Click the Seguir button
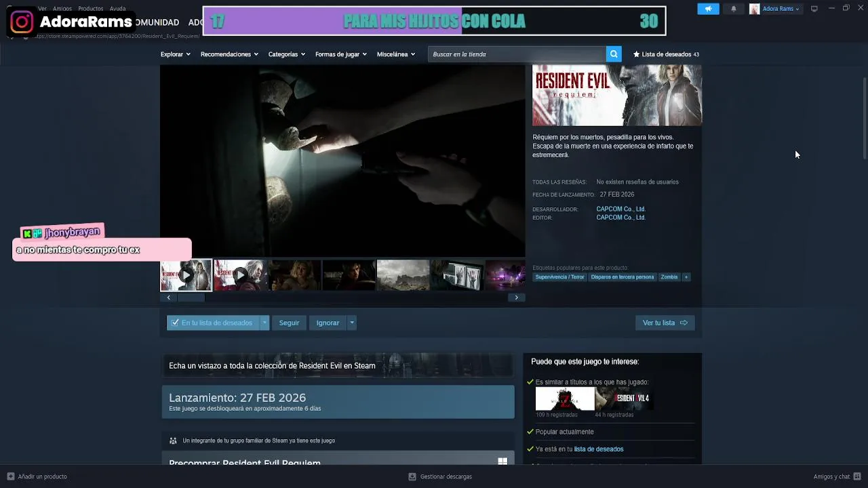The image size is (868, 488). coord(289,323)
